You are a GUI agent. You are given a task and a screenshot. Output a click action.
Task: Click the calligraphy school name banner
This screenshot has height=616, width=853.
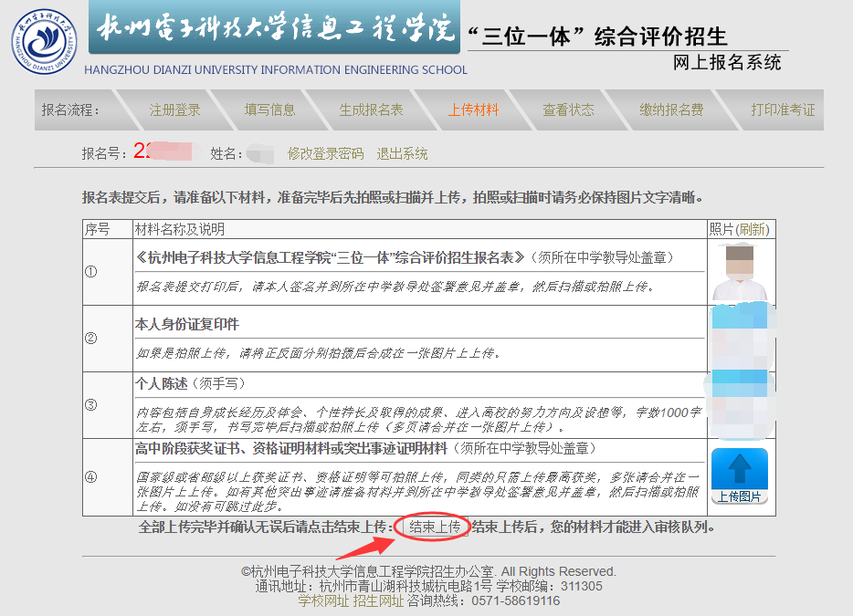[x=274, y=27]
